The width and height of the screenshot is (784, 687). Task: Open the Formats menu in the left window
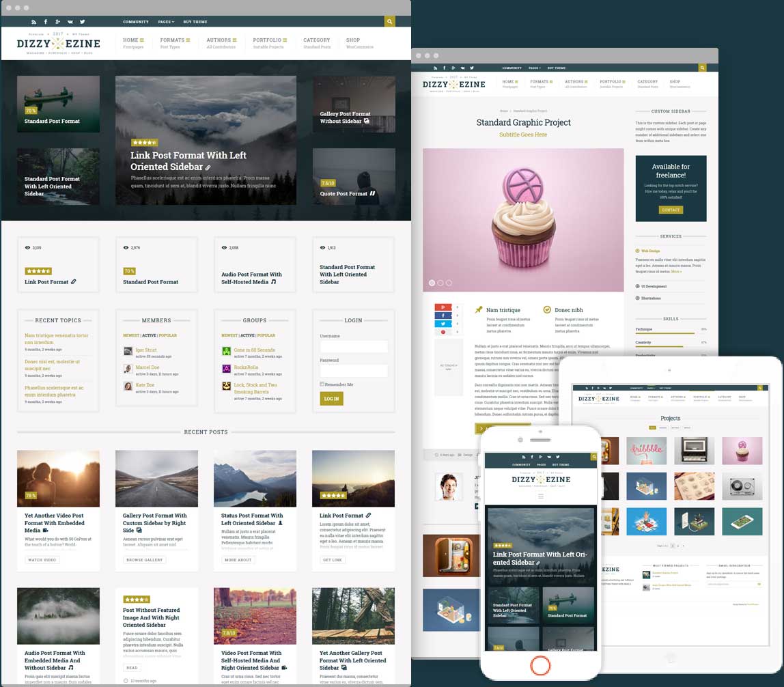(x=174, y=40)
